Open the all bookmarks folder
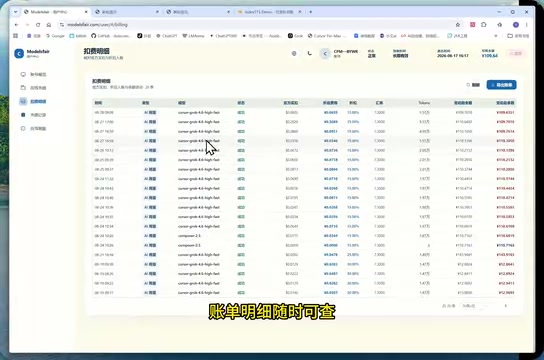Image resolution: width=544 pixels, height=360 pixels. point(518,36)
